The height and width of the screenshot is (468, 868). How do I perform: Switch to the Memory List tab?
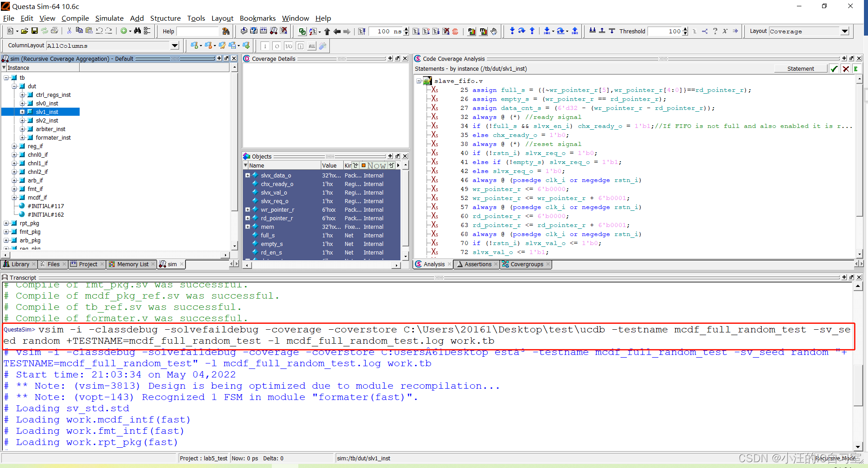click(x=131, y=264)
